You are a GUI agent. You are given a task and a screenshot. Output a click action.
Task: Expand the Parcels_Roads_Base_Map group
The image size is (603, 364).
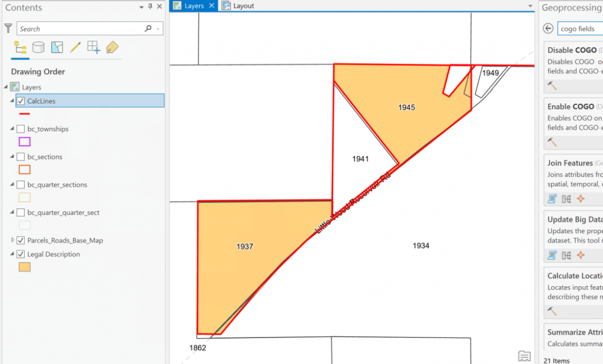13,240
